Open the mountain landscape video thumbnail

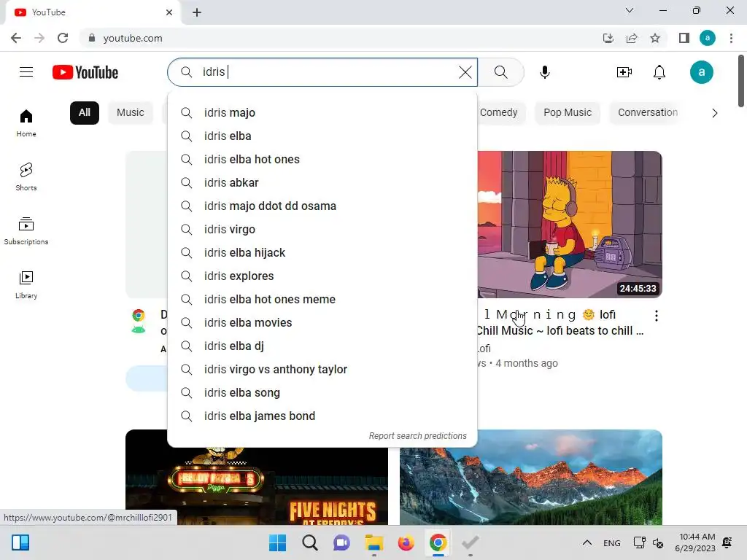(531, 477)
